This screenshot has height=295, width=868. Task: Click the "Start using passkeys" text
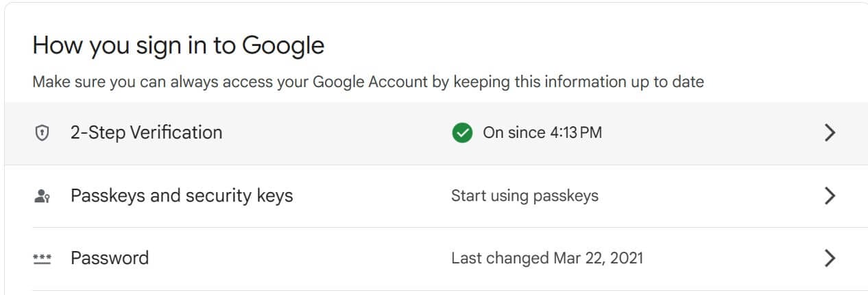pos(525,196)
